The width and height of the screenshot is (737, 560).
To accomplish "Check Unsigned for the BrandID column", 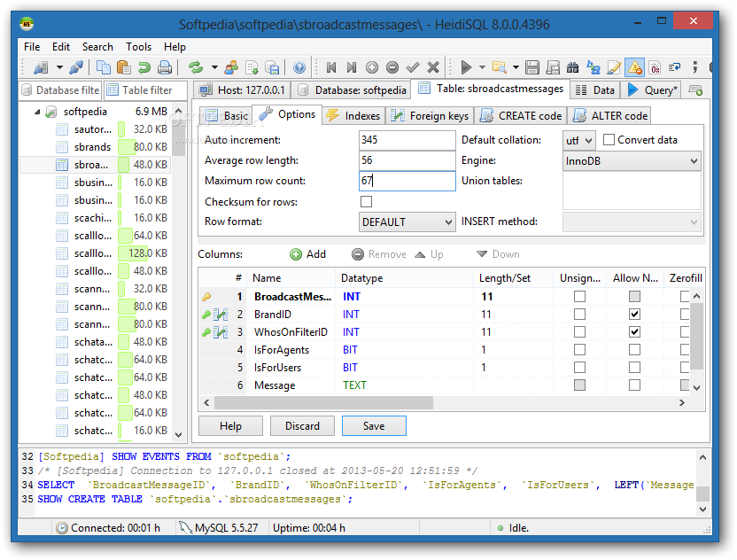I will click(x=579, y=314).
